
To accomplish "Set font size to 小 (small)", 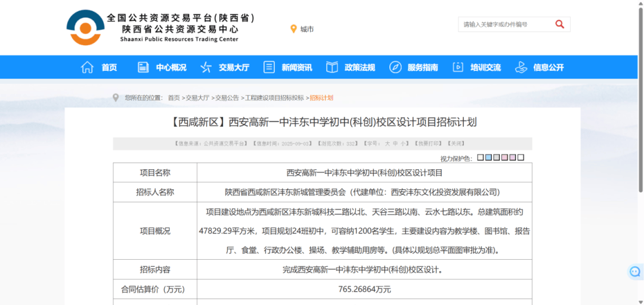I will click(x=404, y=144).
